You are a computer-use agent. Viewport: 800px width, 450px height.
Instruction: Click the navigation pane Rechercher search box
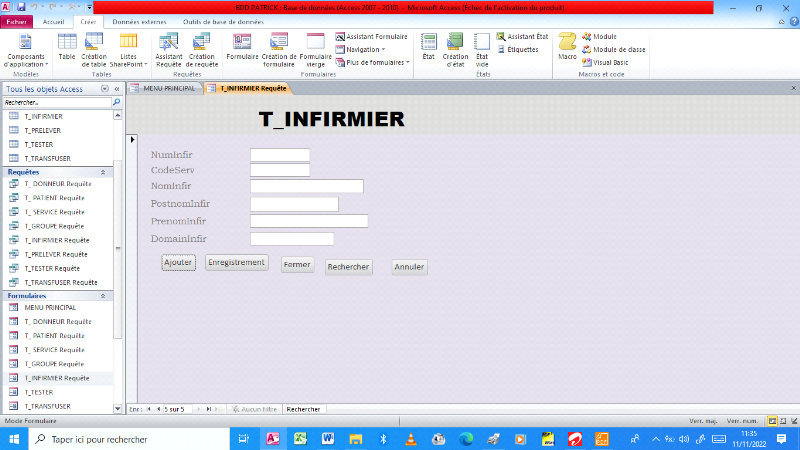pyautogui.click(x=57, y=103)
